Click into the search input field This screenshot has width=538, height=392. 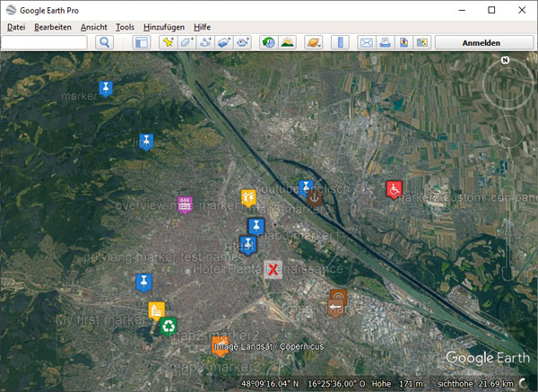coord(44,42)
